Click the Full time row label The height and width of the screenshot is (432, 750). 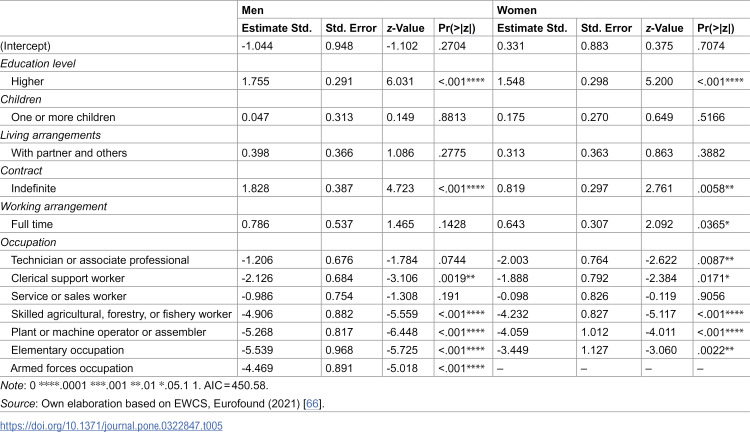click(x=32, y=224)
